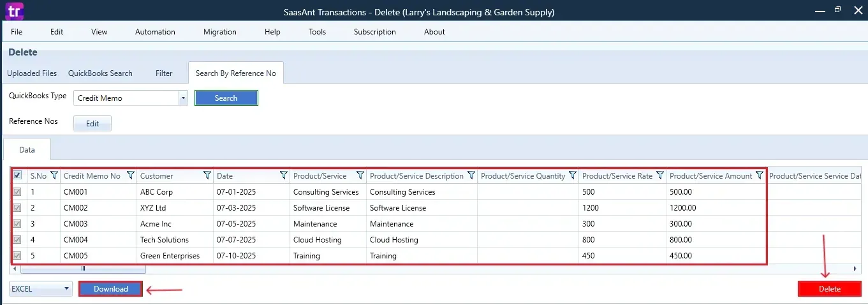This screenshot has height=305, width=868.
Task: Open filter icon for Product/Service Amount column
Action: [760, 175]
